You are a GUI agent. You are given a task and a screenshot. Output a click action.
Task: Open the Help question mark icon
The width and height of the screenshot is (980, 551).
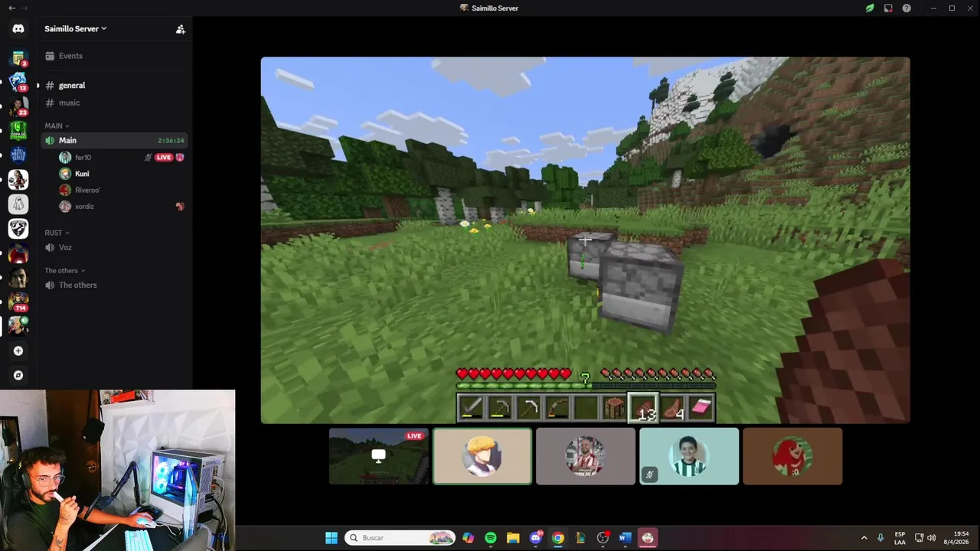pyautogui.click(x=906, y=8)
